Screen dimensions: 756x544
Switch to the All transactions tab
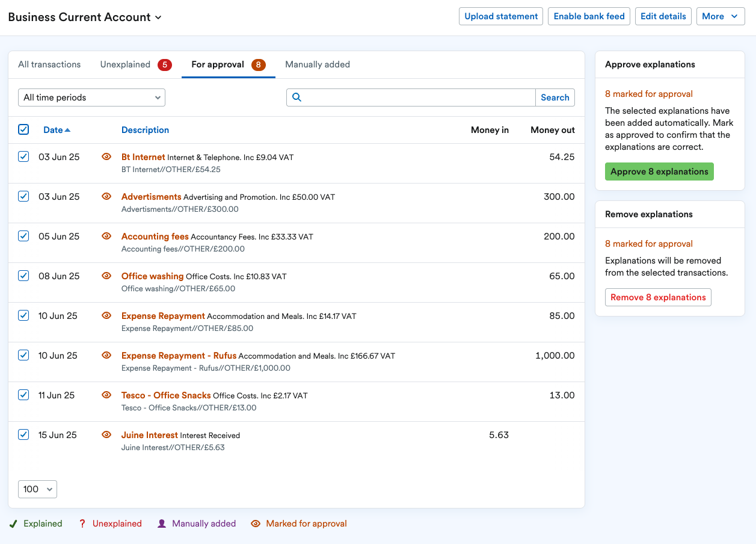pyautogui.click(x=49, y=64)
